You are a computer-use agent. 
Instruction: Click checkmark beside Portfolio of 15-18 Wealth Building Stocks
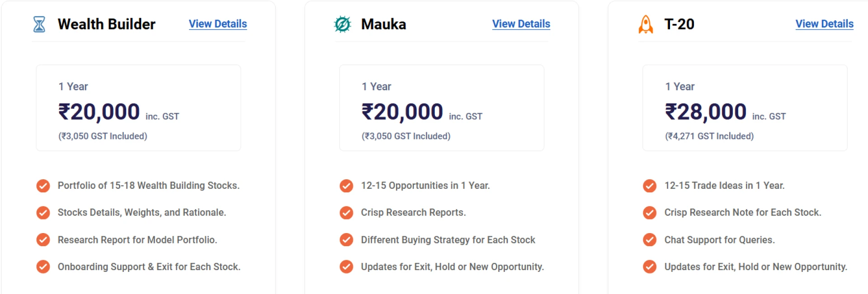coord(43,186)
